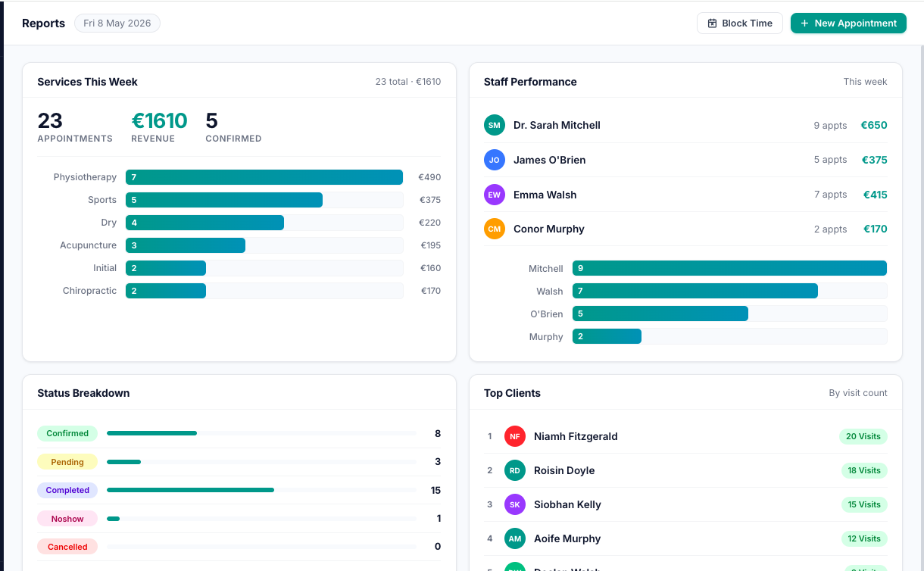This screenshot has width=924, height=571.
Task: Click the Murphy bar showing 2
Action: click(607, 336)
